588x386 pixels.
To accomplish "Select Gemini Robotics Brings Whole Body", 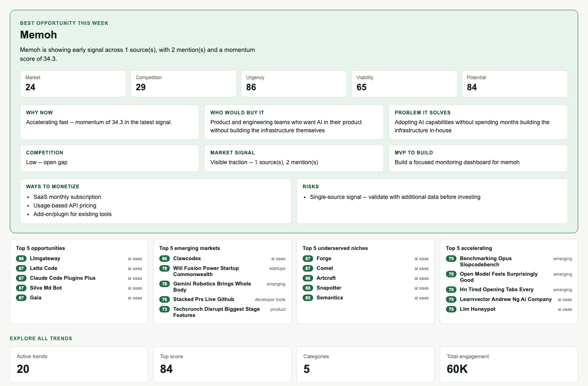I will (222, 287).
